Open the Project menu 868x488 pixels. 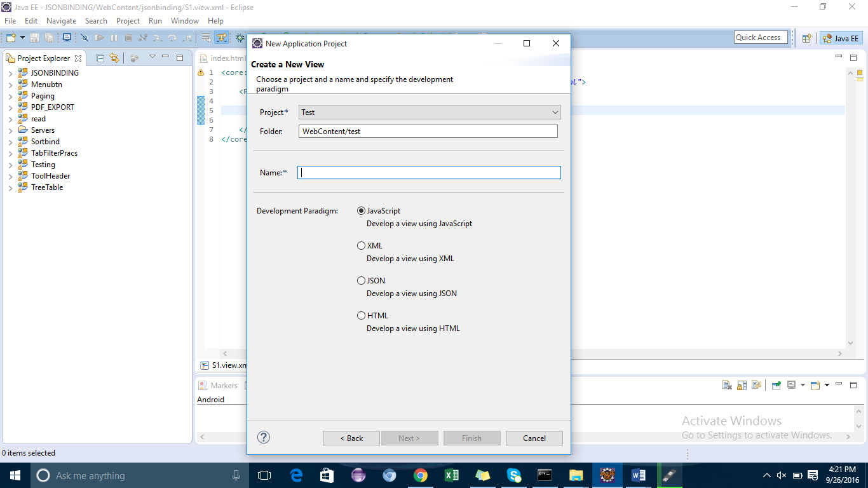point(128,21)
